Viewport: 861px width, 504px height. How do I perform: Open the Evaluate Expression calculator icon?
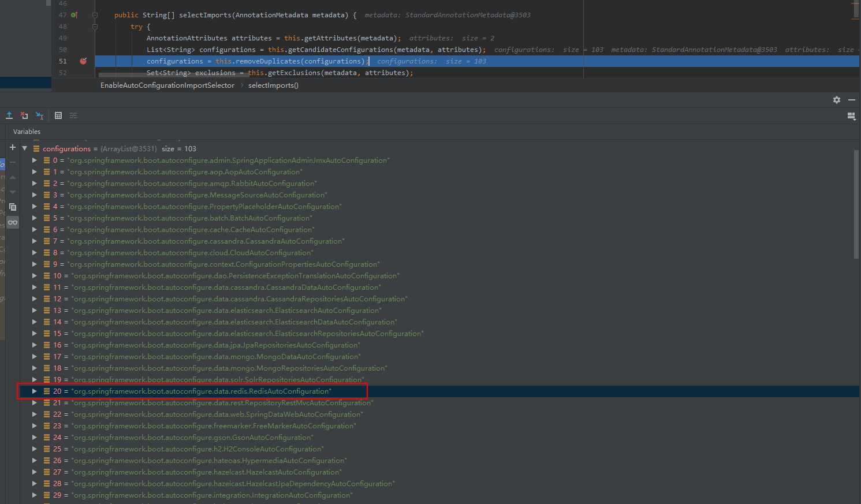tap(58, 115)
